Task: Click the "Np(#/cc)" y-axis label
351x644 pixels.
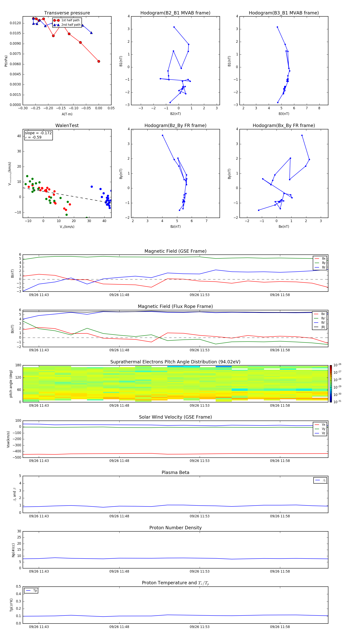Action: (x=13, y=550)
